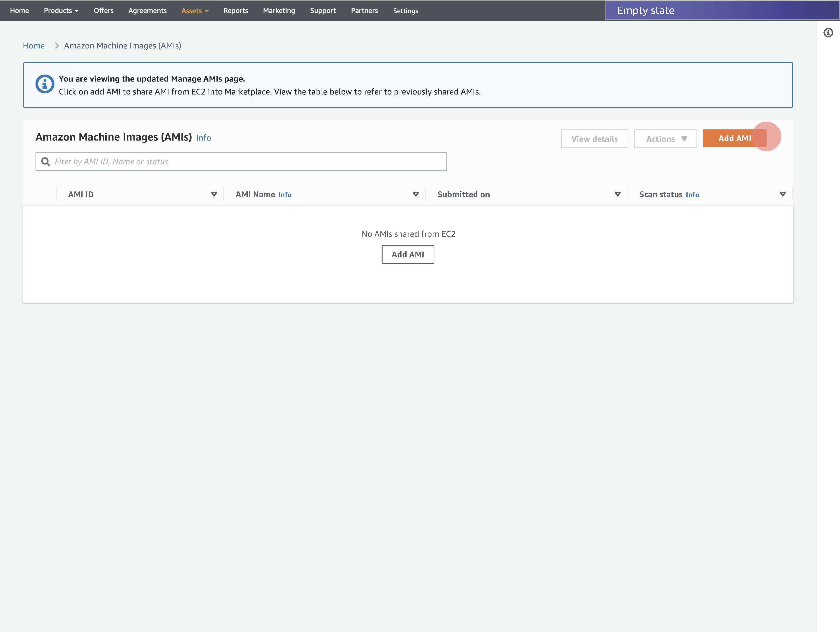Click the info circle icon in right panel
The height and width of the screenshot is (632, 840).
click(x=828, y=33)
